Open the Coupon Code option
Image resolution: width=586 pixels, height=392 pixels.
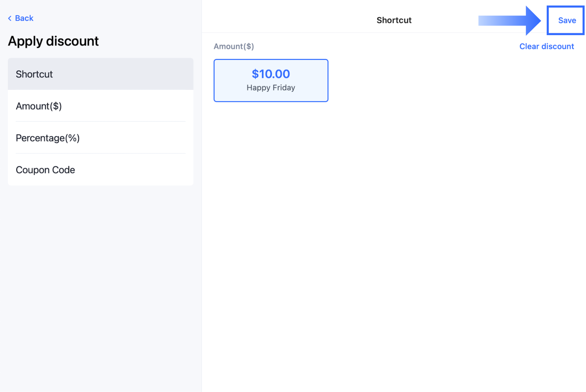click(x=100, y=170)
